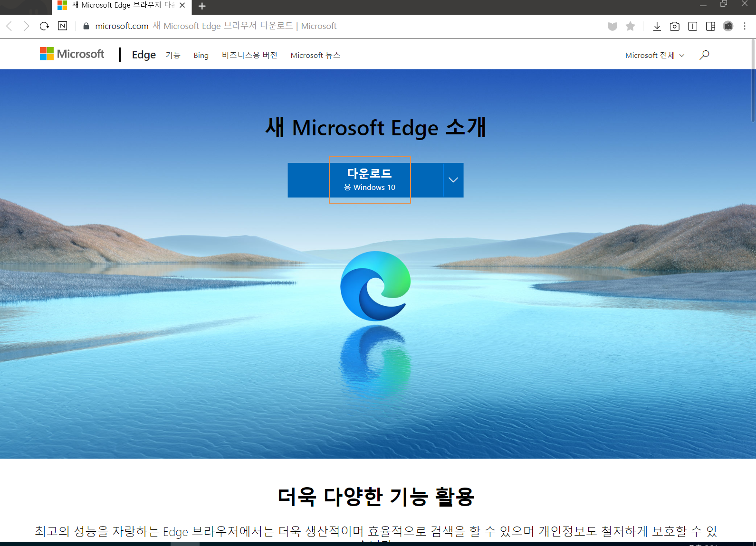Open the Edge link in header

pos(144,55)
